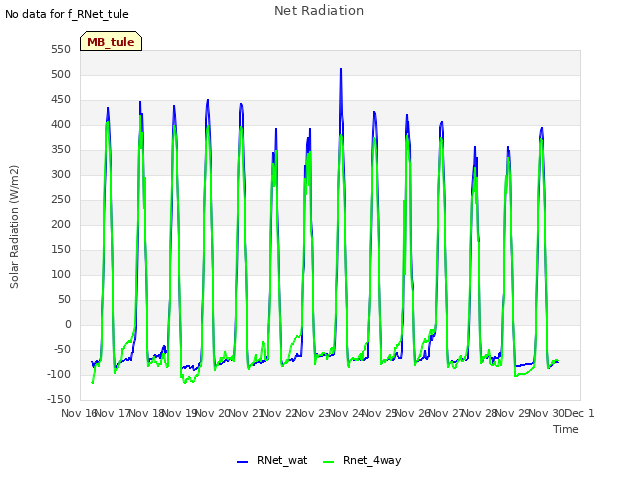Click the 450 y-axis tick label
This screenshot has height=480, width=640.
pos(61,100)
